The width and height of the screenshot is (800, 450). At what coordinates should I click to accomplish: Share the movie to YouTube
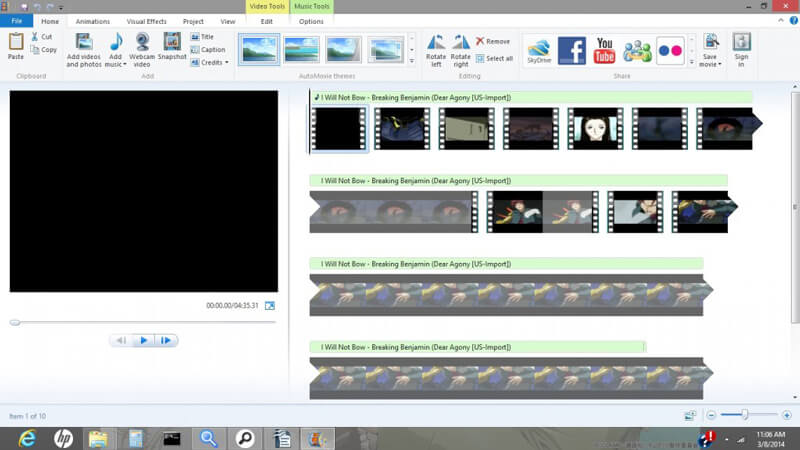pos(604,50)
